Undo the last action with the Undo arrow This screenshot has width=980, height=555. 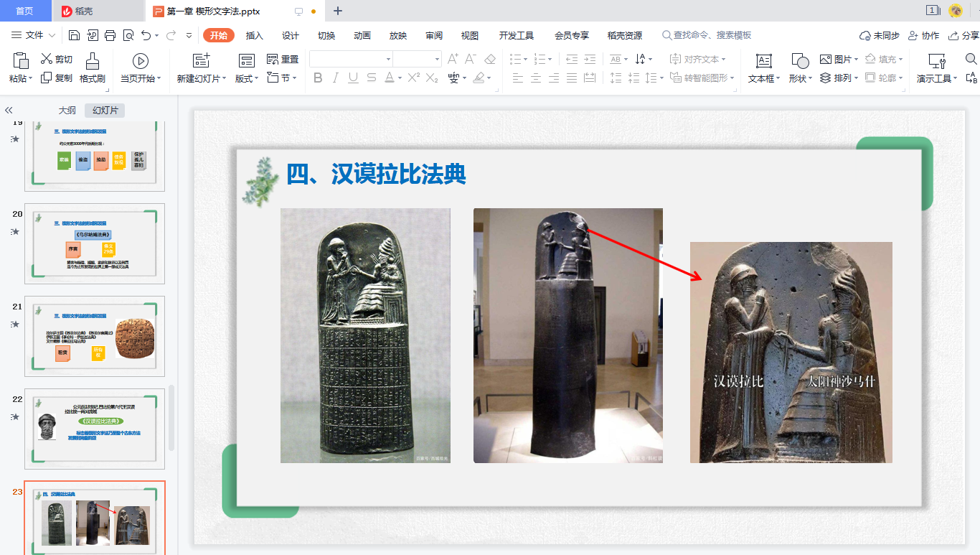(146, 35)
